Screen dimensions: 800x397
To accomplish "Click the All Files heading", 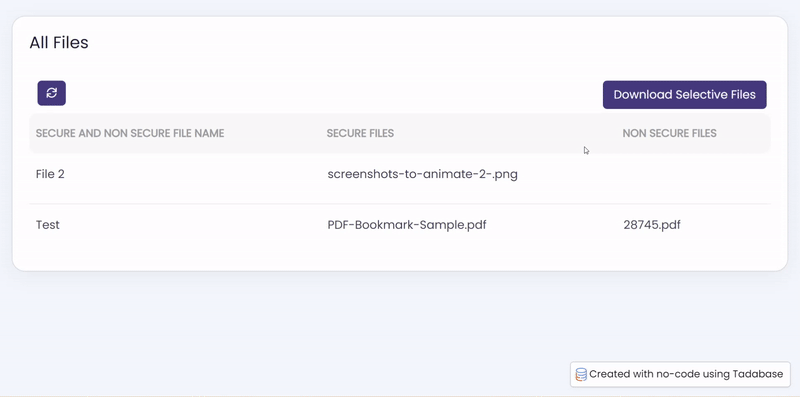I will pyautogui.click(x=59, y=42).
